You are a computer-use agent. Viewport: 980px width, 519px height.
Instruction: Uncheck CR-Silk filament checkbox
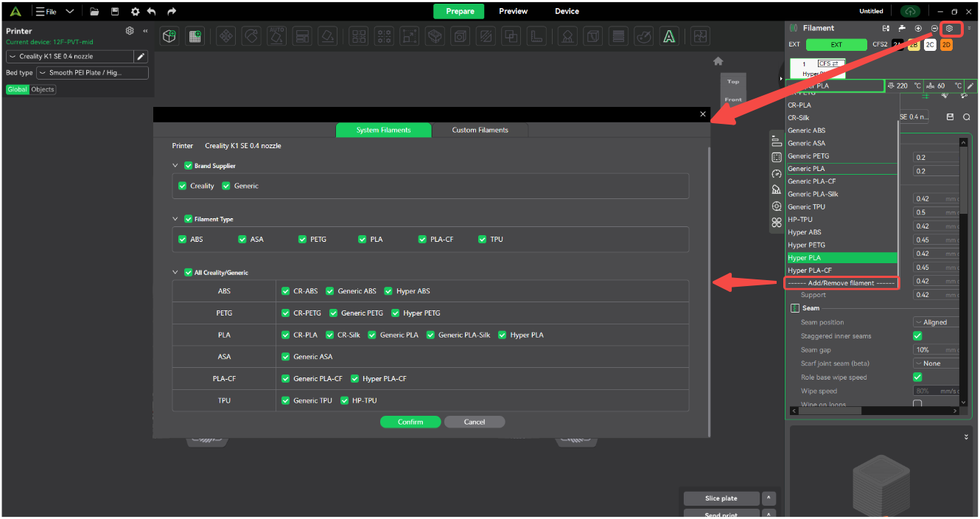pyautogui.click(x=329, y=335)
